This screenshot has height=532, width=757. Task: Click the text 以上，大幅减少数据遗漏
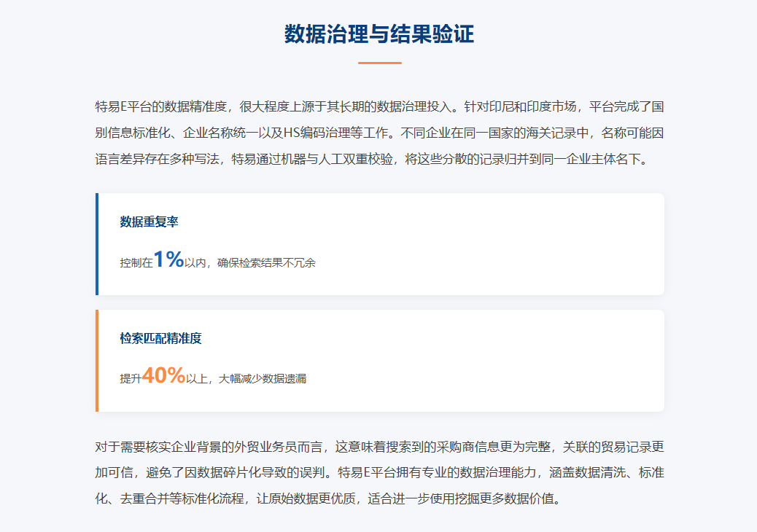coord(246,379)
